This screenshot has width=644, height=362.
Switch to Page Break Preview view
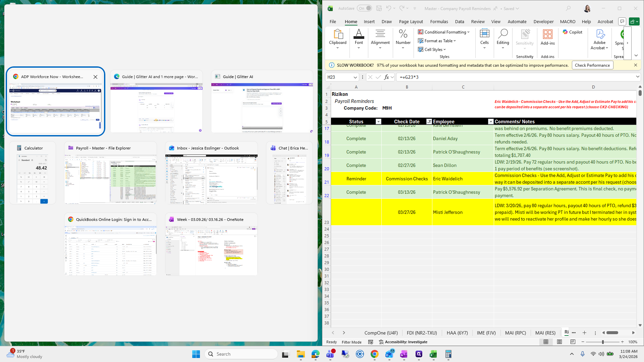point(573,342)
